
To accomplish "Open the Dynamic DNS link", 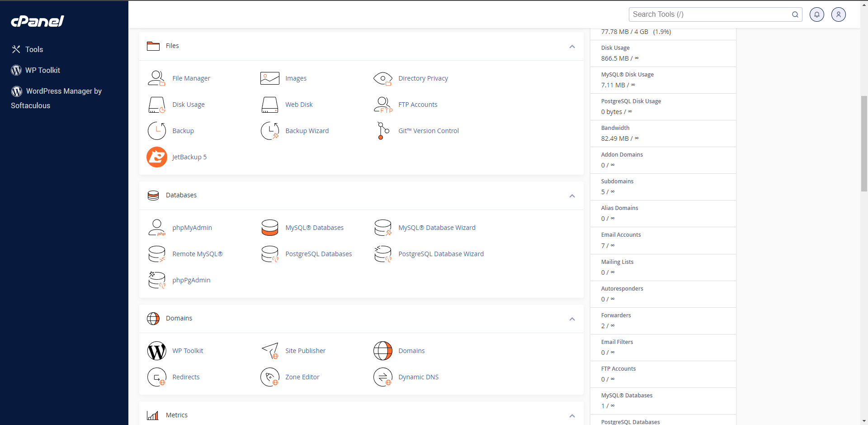I will click(418, 377).
